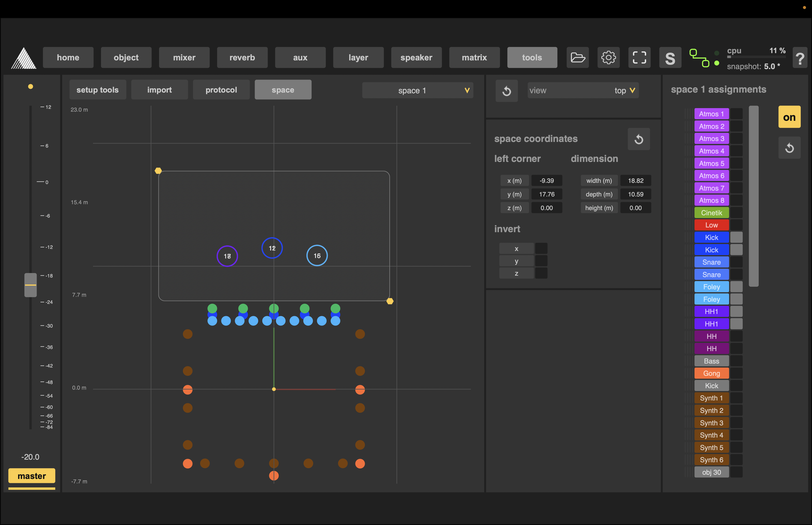This screenshot has height=525, width=812.
Task: Select the Cinetik object label
Action: (711, 213)
